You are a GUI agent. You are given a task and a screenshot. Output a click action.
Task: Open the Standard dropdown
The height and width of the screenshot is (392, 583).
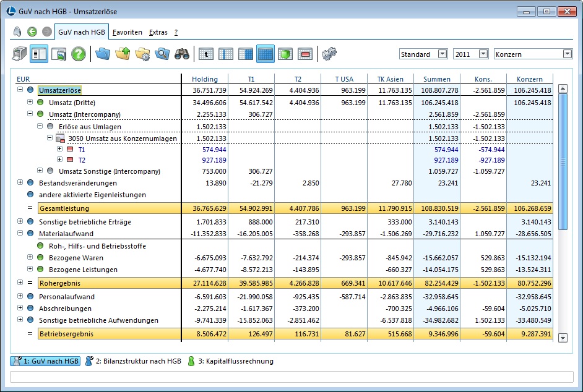[442, 54]
